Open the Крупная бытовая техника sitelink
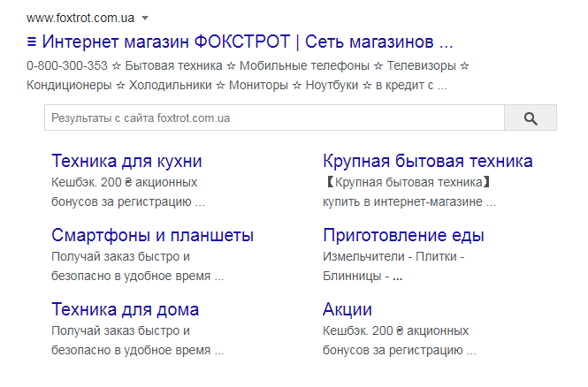This screenshot has height=387, width=588. coord(427,161)
